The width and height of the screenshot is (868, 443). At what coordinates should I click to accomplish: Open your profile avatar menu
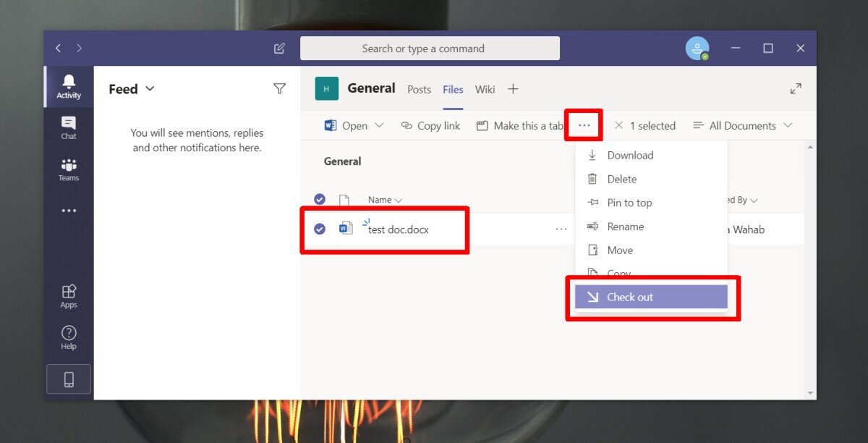pyautogui.click(x=697, y=48)
